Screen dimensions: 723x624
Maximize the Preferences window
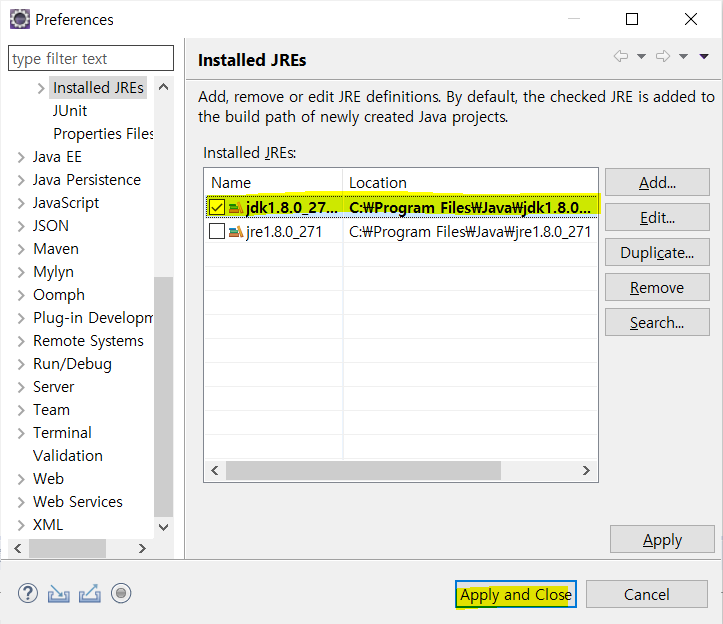coord(632,19)
